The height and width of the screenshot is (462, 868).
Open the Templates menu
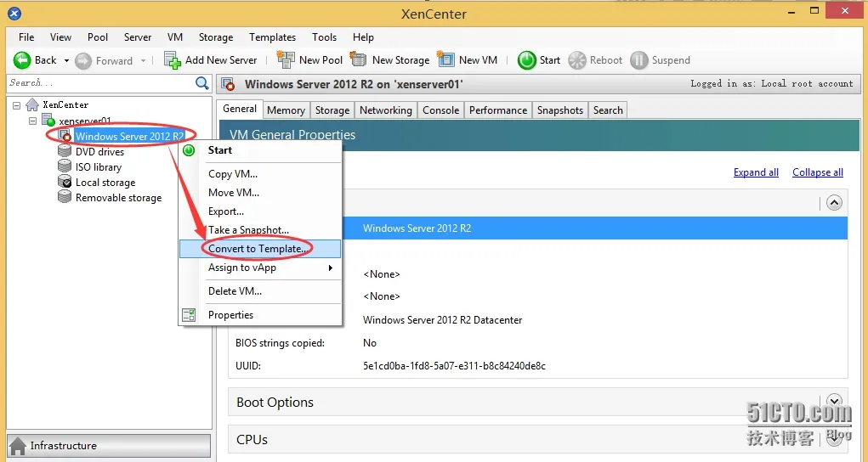[272, 37]
